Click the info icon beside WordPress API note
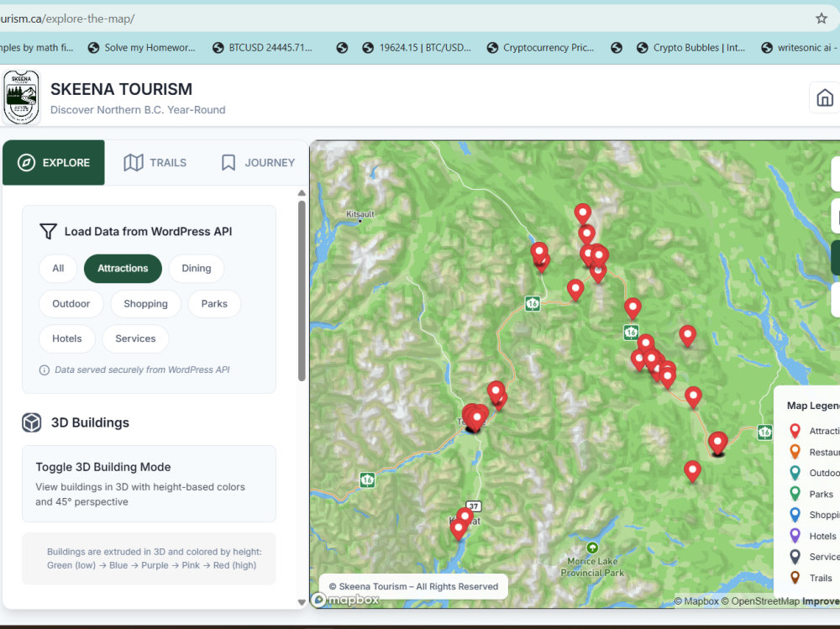840x629 pixels. pyautogui.click(x=45, y=370)
